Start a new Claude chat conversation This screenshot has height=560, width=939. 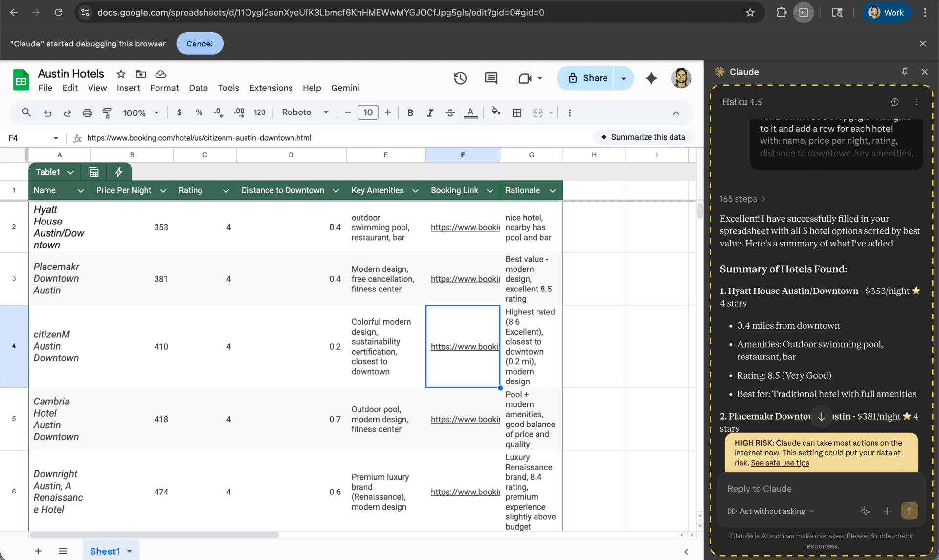point(895,102)
